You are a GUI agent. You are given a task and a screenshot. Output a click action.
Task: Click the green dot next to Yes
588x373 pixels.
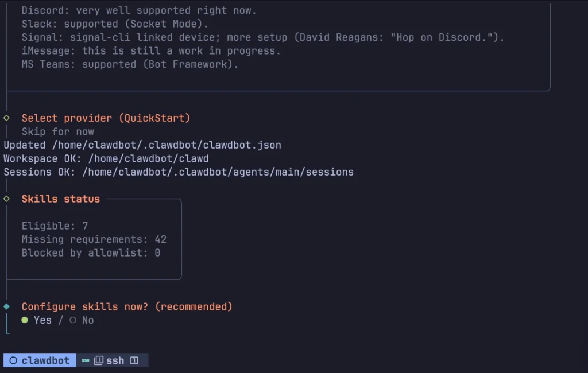point(24,320)
